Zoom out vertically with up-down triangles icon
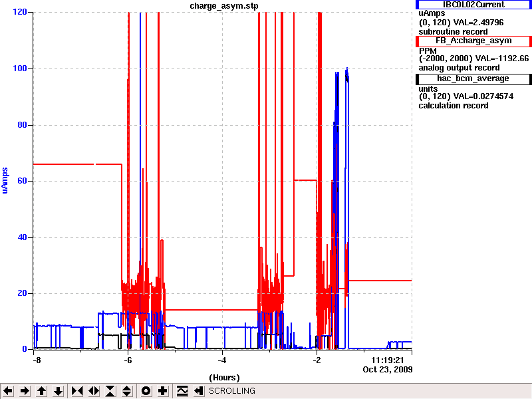 coord(127,391)
